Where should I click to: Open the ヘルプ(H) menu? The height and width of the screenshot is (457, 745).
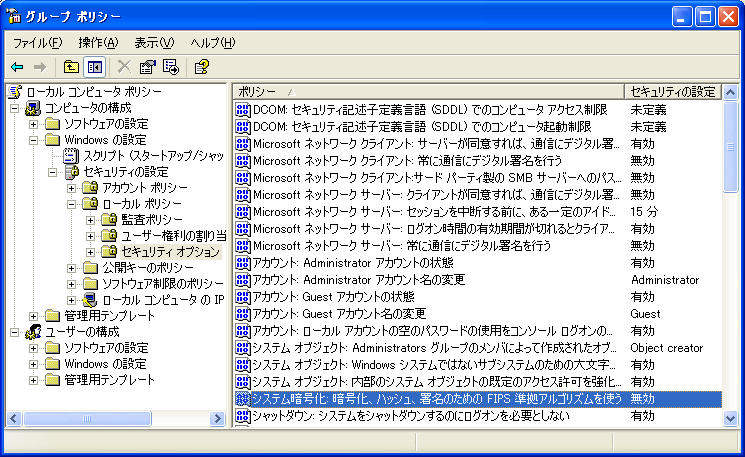coord(212,43)
